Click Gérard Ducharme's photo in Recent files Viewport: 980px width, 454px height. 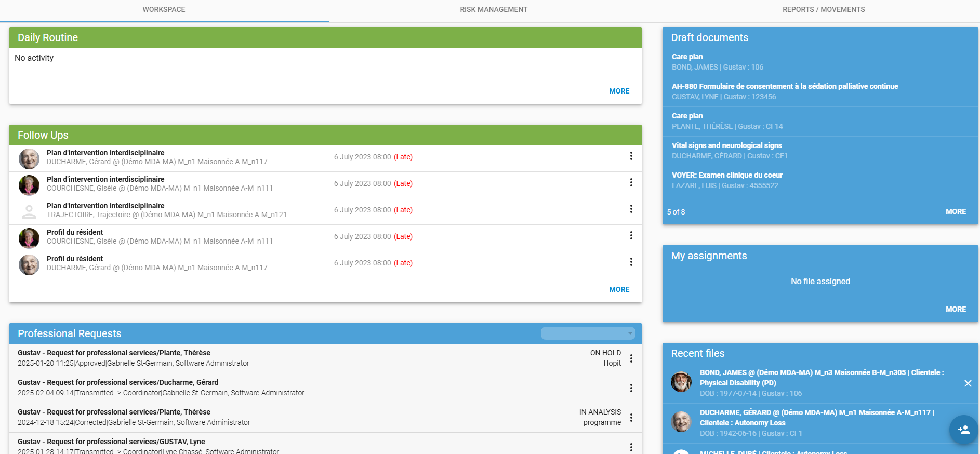click(x=681, y=422)
